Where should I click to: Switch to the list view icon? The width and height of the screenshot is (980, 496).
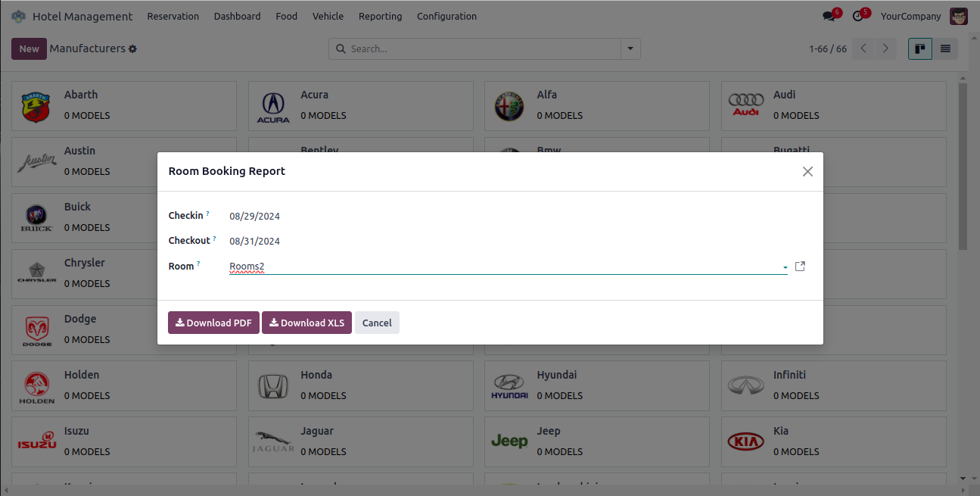point(945,49)
